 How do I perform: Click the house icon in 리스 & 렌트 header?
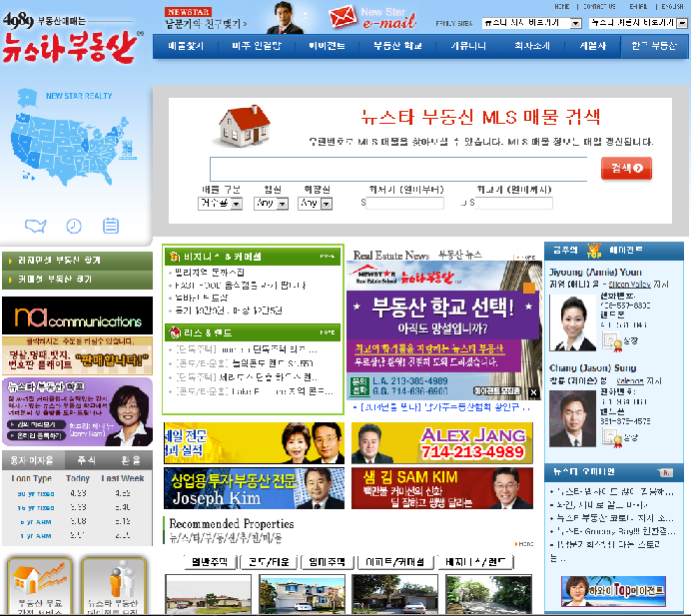175,331
